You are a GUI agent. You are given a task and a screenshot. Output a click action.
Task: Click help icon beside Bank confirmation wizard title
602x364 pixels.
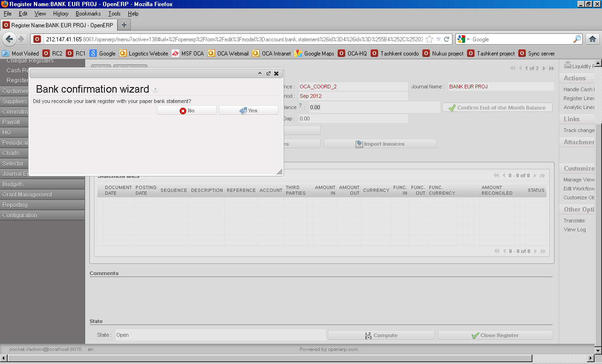[155, 90]
